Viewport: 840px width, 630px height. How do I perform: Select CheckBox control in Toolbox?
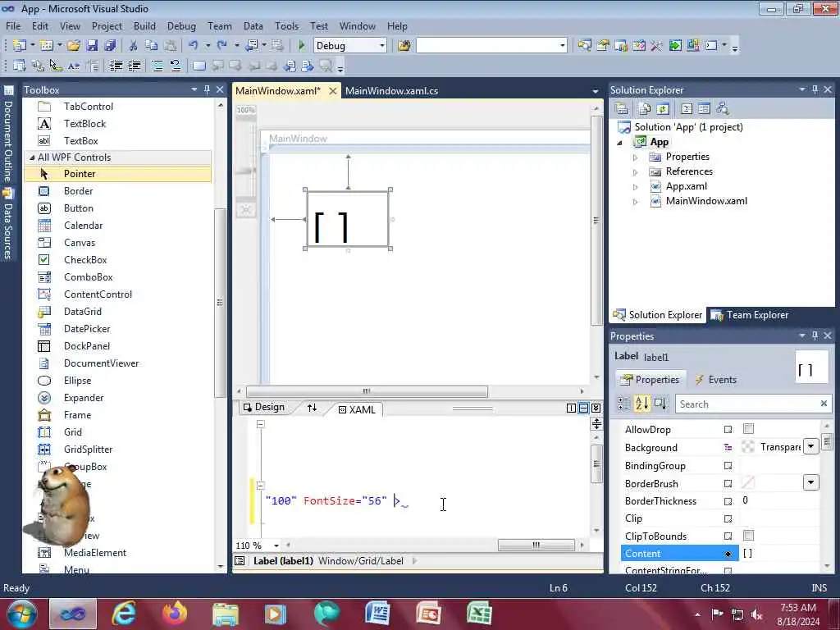pos(85,259)
